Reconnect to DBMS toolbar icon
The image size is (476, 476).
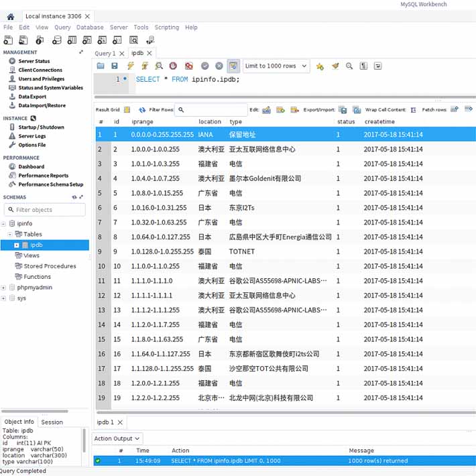(150, 40)
